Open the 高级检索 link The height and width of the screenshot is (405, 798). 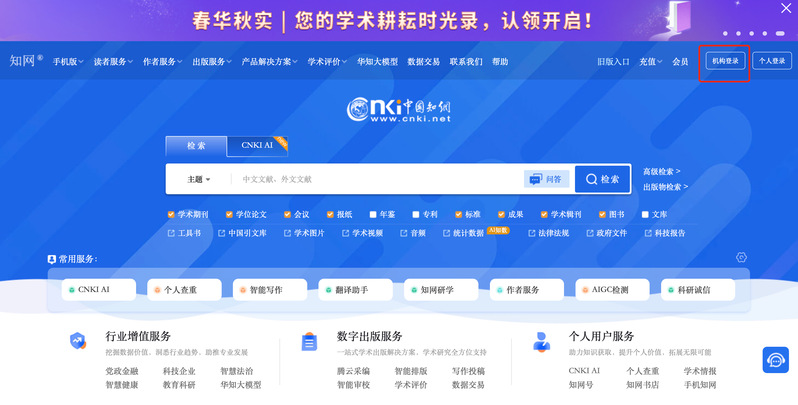[662, 171]
